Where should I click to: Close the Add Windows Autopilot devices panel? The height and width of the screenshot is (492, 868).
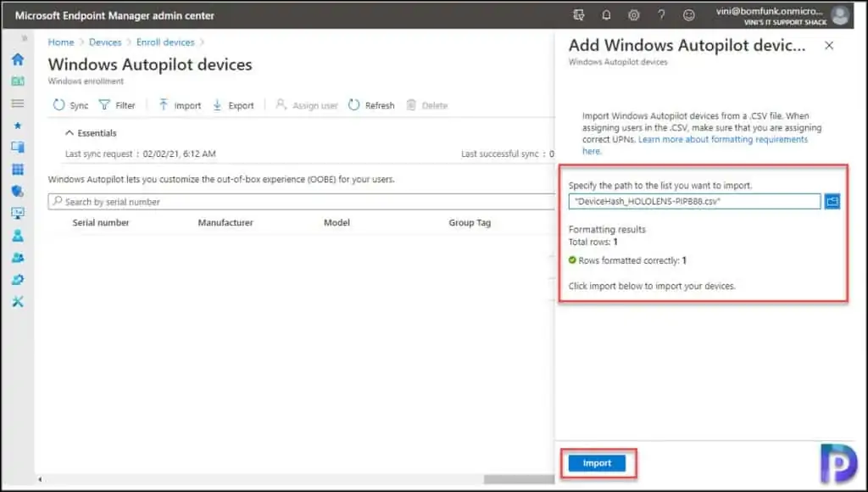coord(829,46)
